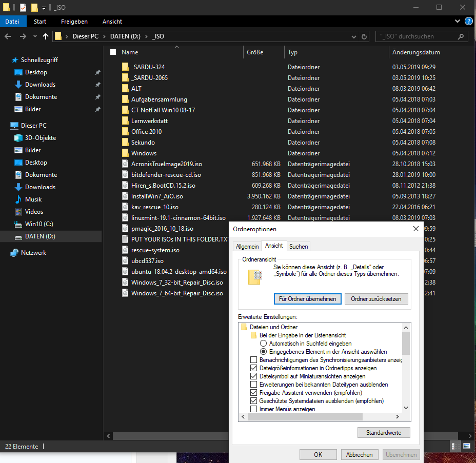Viewport: 476px width, 463px height.
Task: Switch to details view icon in status bar
Action: point(455,446)
